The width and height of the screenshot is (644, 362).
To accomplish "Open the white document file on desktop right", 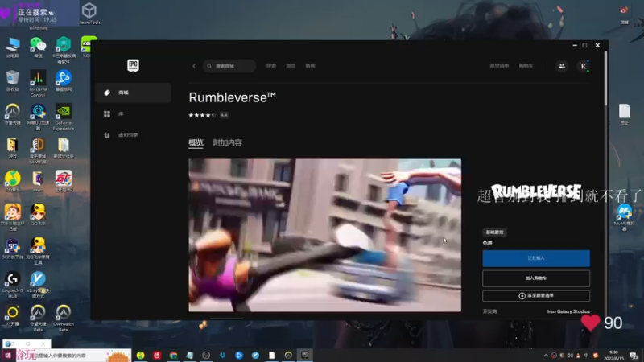I will pos(625,114).
